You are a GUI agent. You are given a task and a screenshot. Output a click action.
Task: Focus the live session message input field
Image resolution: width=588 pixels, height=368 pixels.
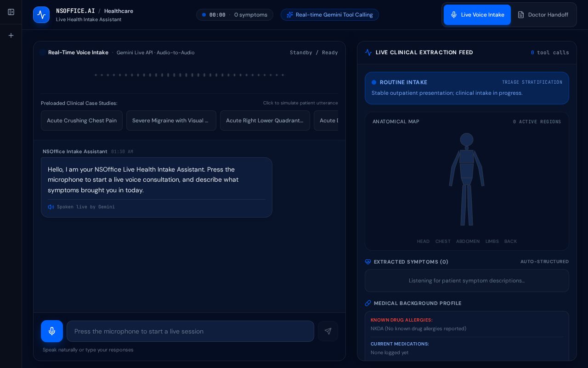tap(190, 331)
